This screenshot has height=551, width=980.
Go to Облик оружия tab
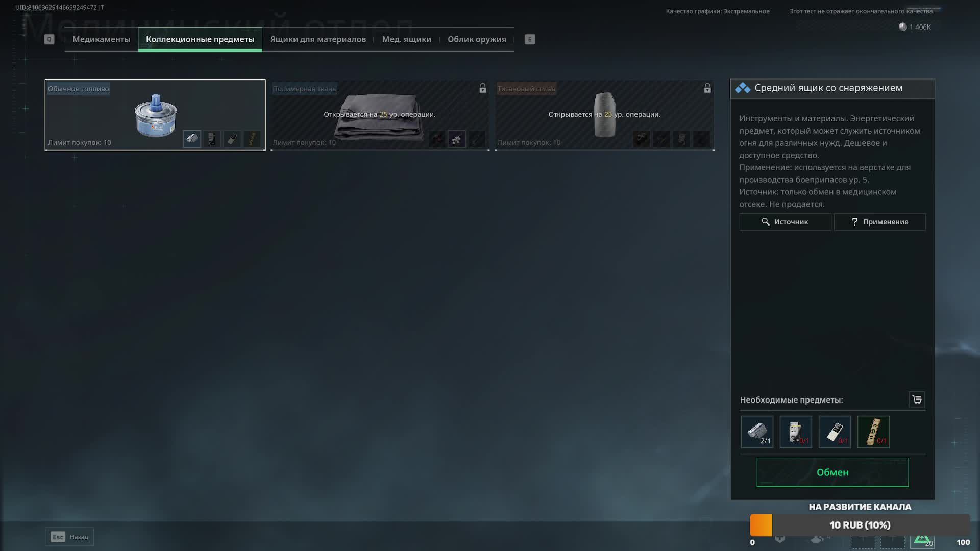tap(477, 39)
